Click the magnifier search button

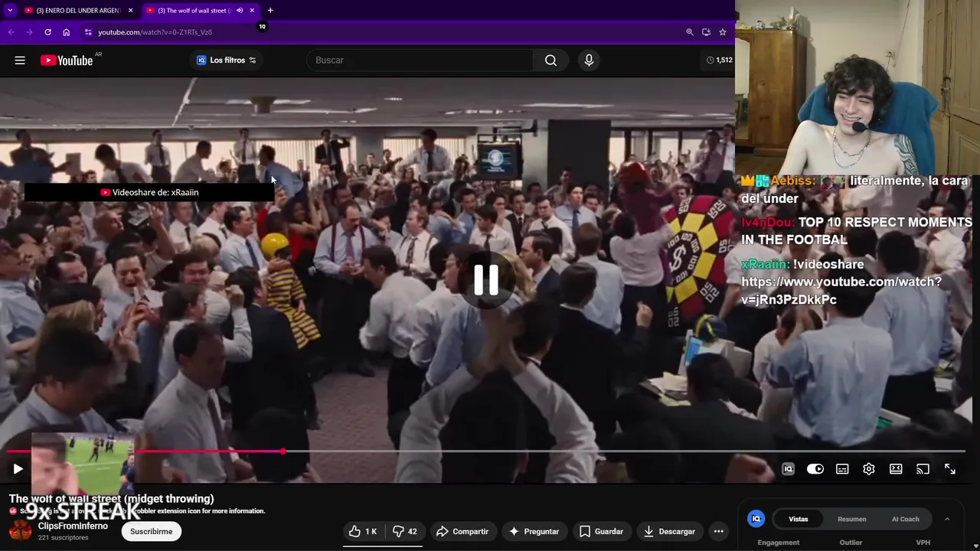550,60
